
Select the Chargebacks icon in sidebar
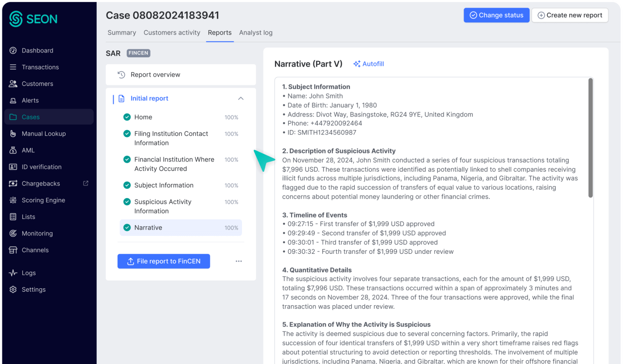(x=13, y=183)
